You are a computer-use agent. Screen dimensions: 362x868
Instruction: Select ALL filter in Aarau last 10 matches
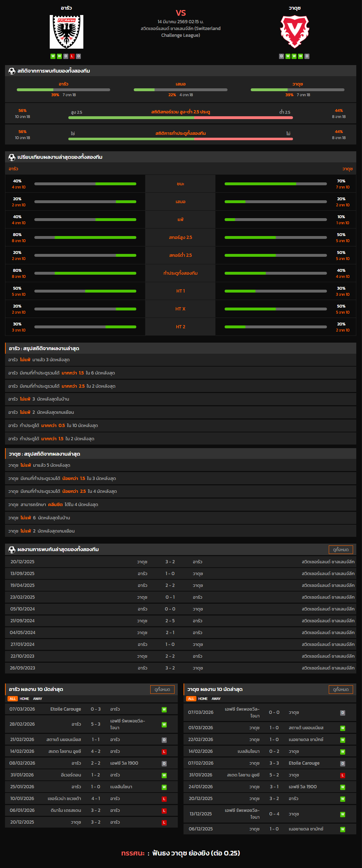[x=13, y=699]
